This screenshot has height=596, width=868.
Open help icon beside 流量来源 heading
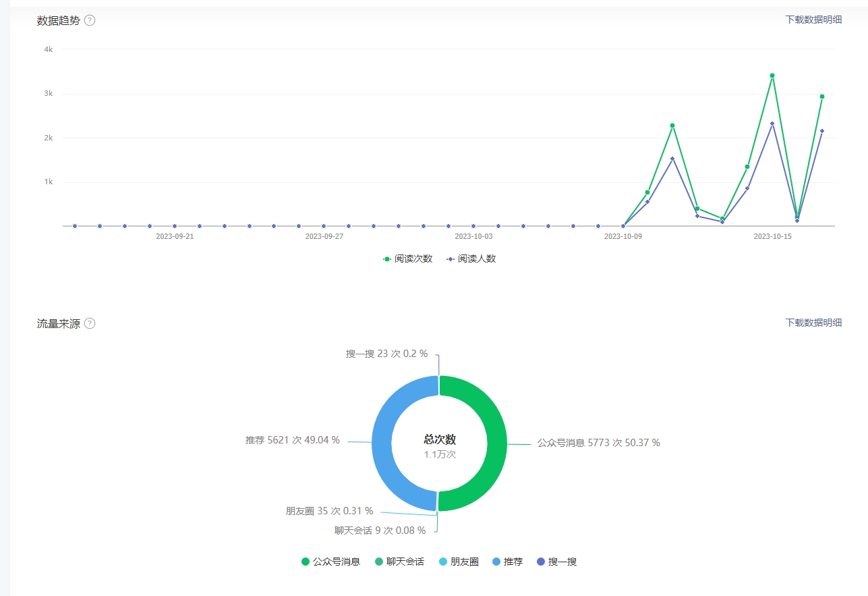[90, 323]
